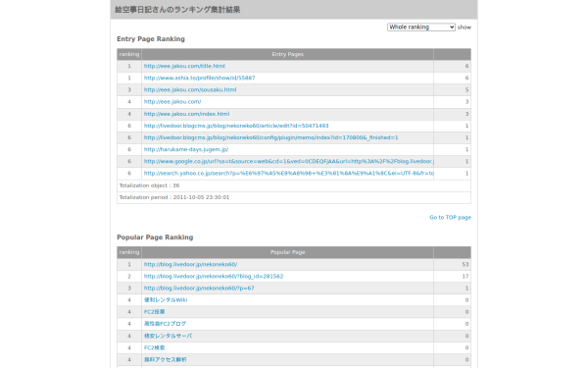Open the 高性能FC2ブログ link
588x368 pixels.
[x=165, y=324]
